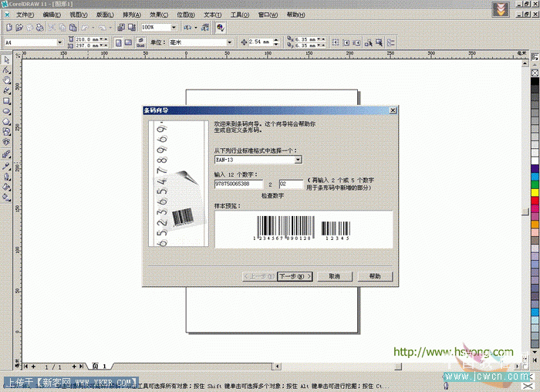Viewport: 540px width, 392px height.
Task: Click the Open file icon
Action: tap(19, 27)
